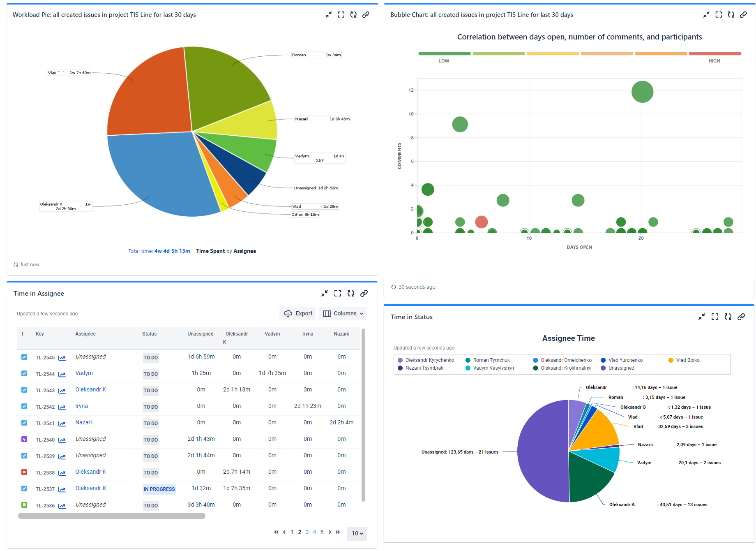Maximize the Time in Status gadget
The width and height of the screenshot is (756, 551).
coord(715,317)
